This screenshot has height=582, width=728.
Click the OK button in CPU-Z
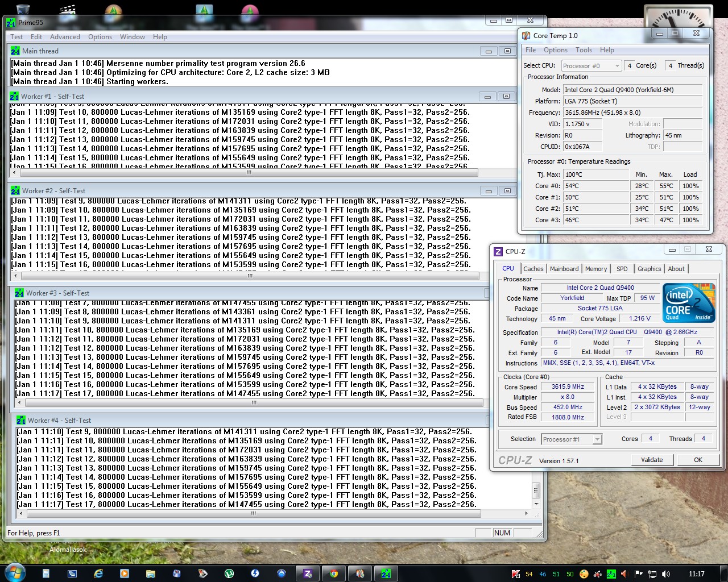pyautogui.click(x=698, y=460)
